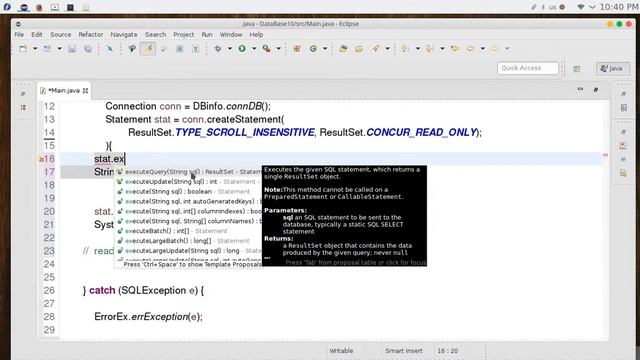Click the Save All toolbar icon
Image resolution: width=640 pixels, height=360 pixels.
pyautogui.click(x=88, y=49)
